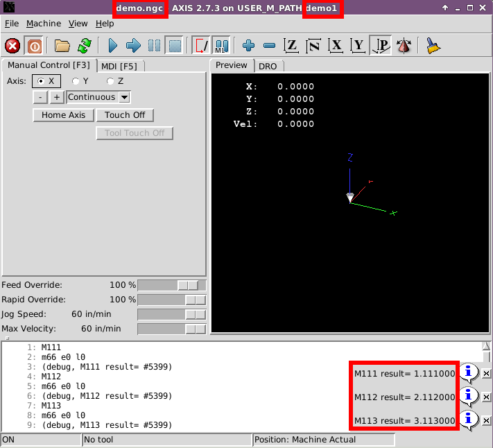Step forward one line of program
Image resolution: width=493 pixels, height=448 pixels.
133,46
